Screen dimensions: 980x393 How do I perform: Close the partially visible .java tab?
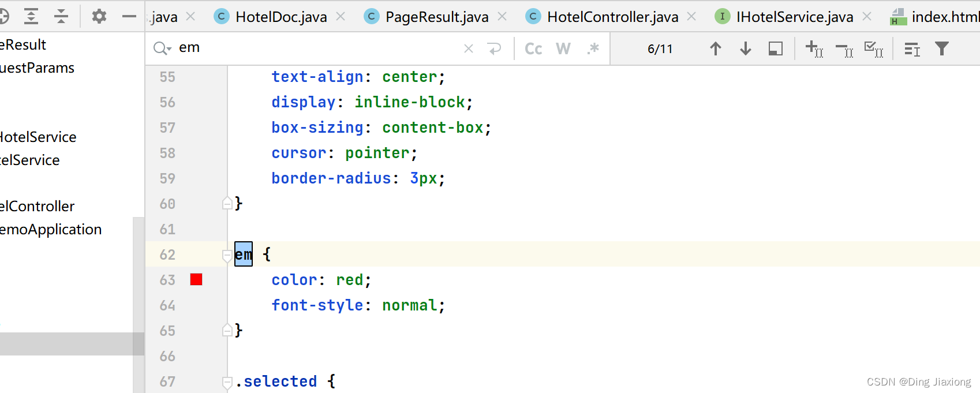pos(190,17)
